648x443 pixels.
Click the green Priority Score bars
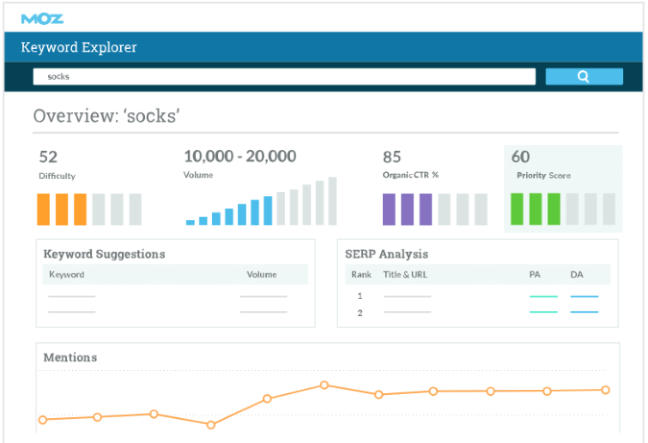(561, 208)
